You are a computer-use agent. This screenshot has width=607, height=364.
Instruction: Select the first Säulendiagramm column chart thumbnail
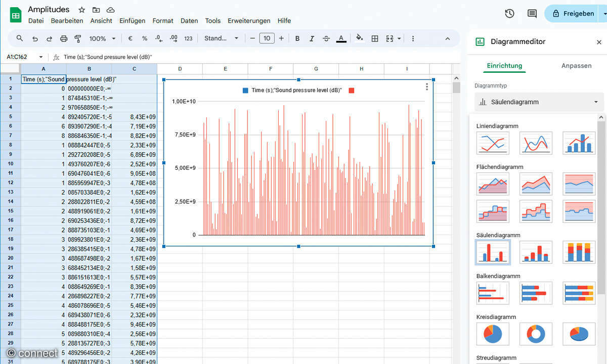point(493,252)
